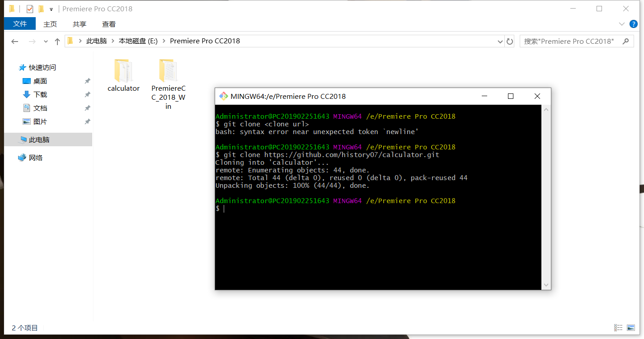Image resolution: width=644 pixels, height=339 pixels.
Task: Go forward with the right arrow
Action: coord(32,41)
